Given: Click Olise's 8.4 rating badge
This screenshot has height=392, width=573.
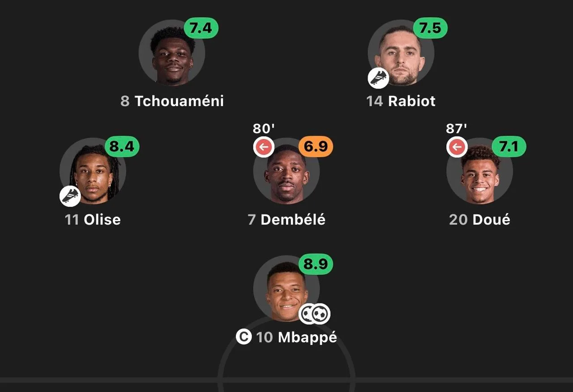Looking at the screenshot, I should pyautogui.click(x=122, y=146).
